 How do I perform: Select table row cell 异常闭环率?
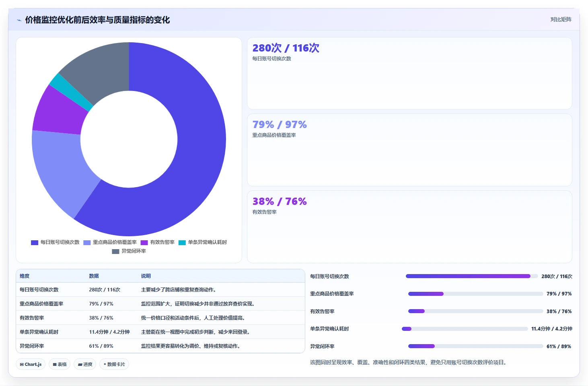tap(32, 346)
